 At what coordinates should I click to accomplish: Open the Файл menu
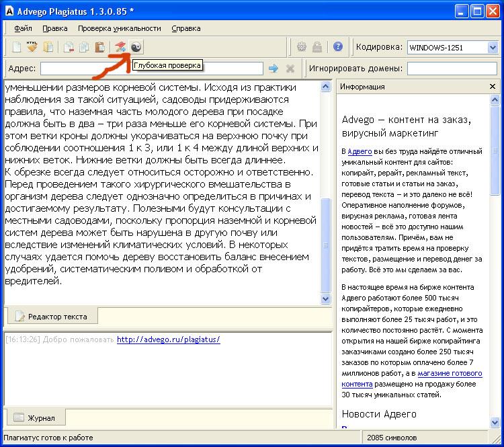point(23,28)
